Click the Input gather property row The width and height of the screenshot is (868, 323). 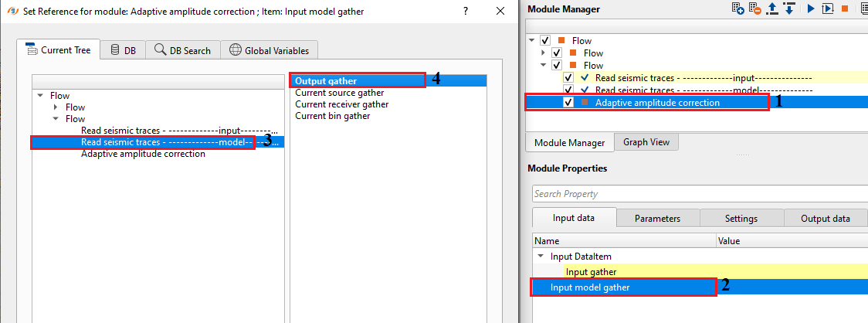700,271
